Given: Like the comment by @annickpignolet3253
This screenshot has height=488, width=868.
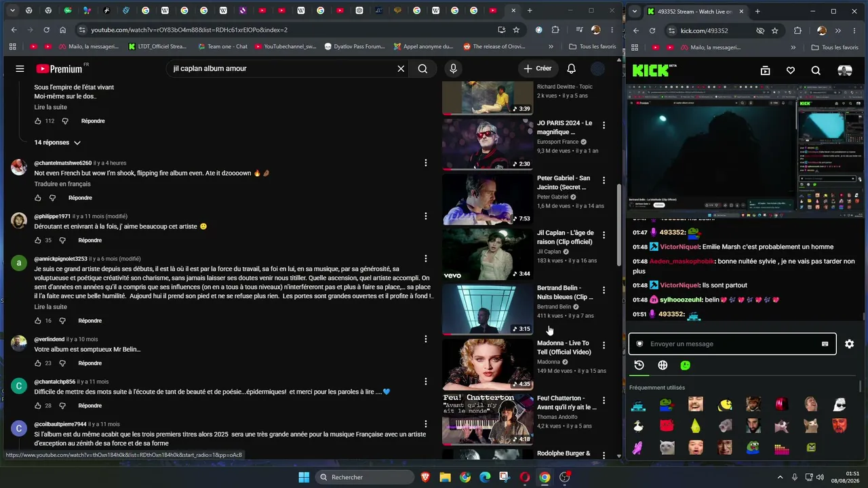Looking at the screenshot, I should pos(38,321).
